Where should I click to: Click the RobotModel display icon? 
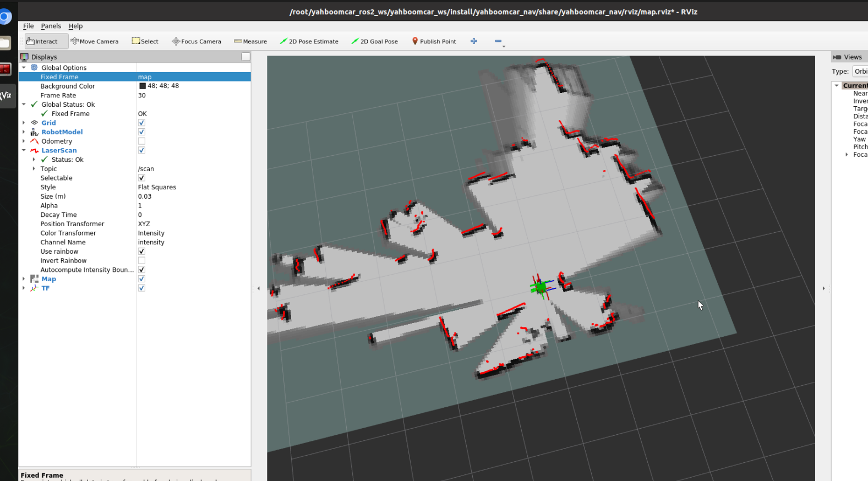point(34,132)
